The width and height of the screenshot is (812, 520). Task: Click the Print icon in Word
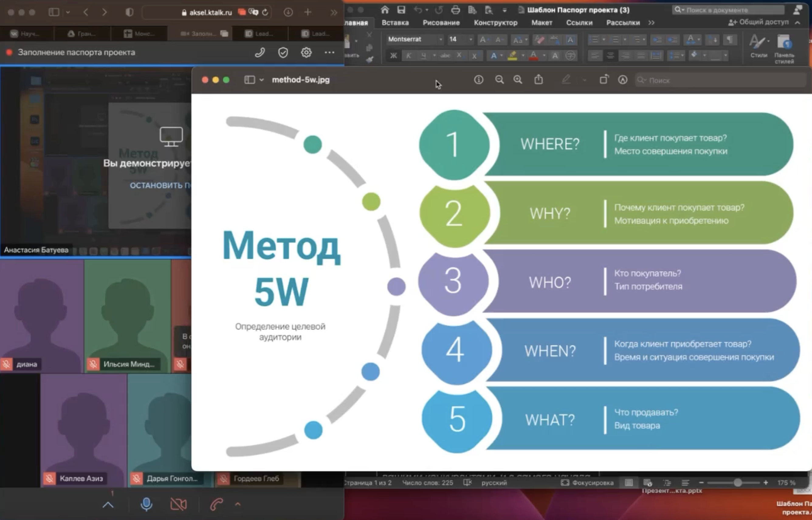tap(455, 10)
